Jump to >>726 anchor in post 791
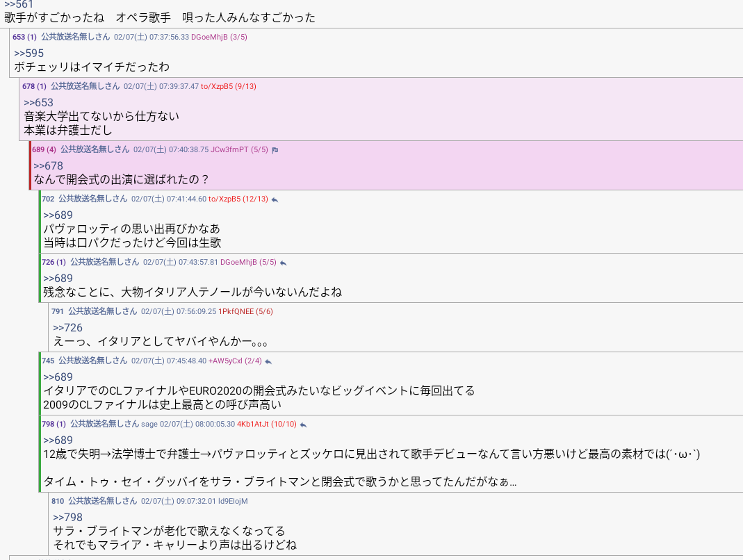The image size is (743, 560). pyautogui.click(x=67, y=328)
